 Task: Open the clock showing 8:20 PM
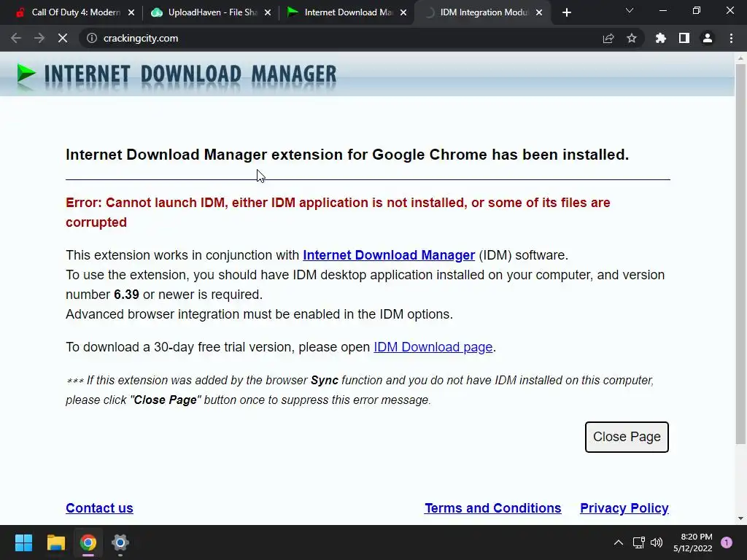pyautogui.click(x=693, y=542)
